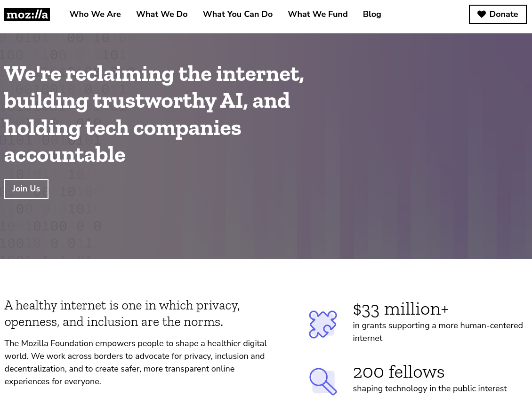Click the Donate button

pyautogui.click(x=498, y=14)
